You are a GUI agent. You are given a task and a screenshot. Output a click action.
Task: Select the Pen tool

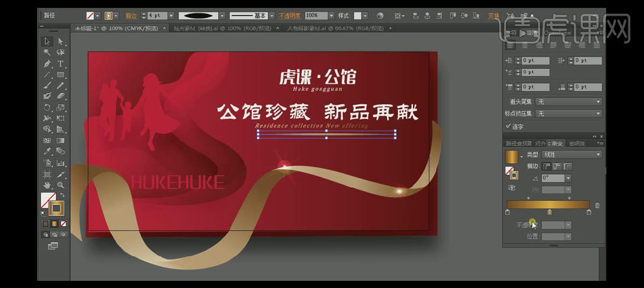[x=47, y=64]
